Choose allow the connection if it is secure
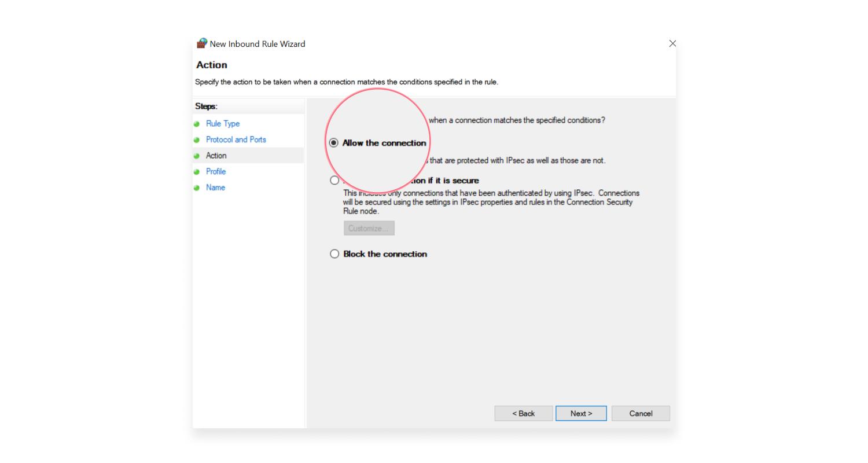Image resolution: width=868 pixels, height=463 pixels. pos(334,181)
